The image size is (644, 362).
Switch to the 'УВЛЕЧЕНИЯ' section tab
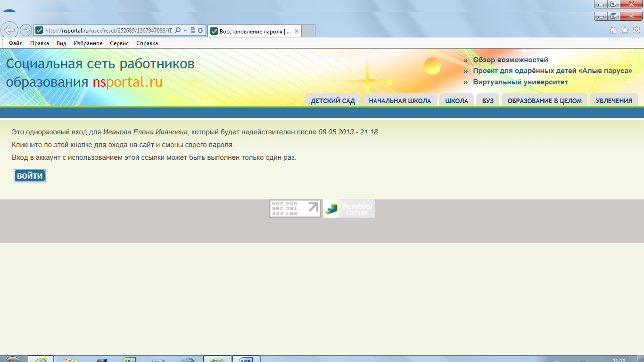tap(614, 100)
